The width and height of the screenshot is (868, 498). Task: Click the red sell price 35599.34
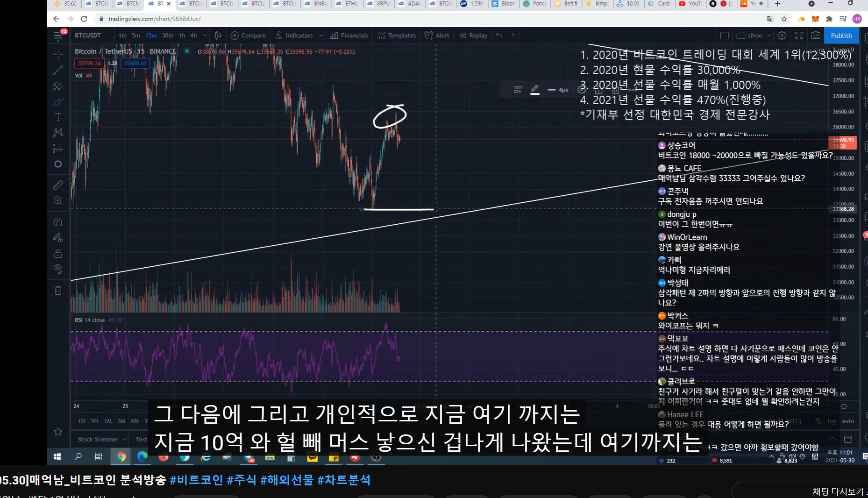pyautogui.click(x=89, y=63)
